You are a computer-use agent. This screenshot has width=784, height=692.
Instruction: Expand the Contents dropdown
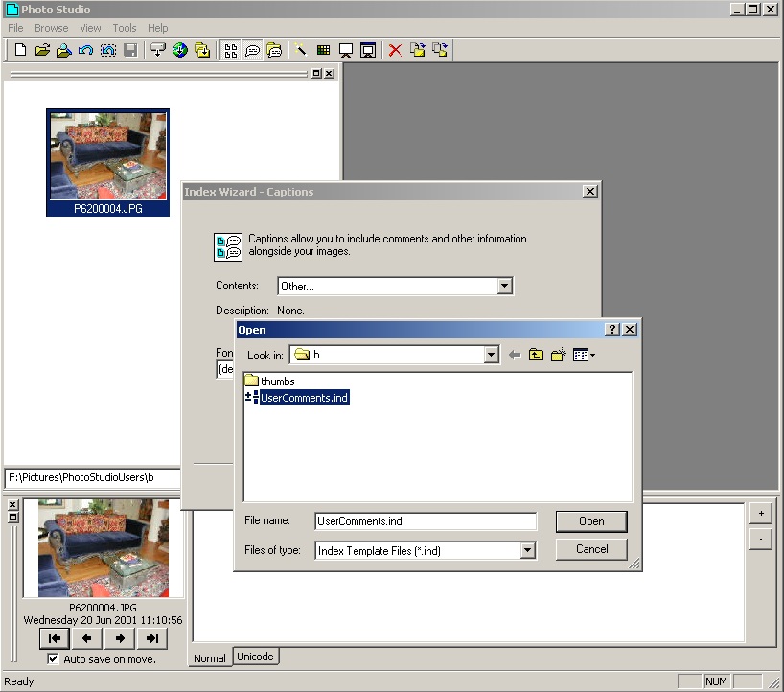click(504, 286)
